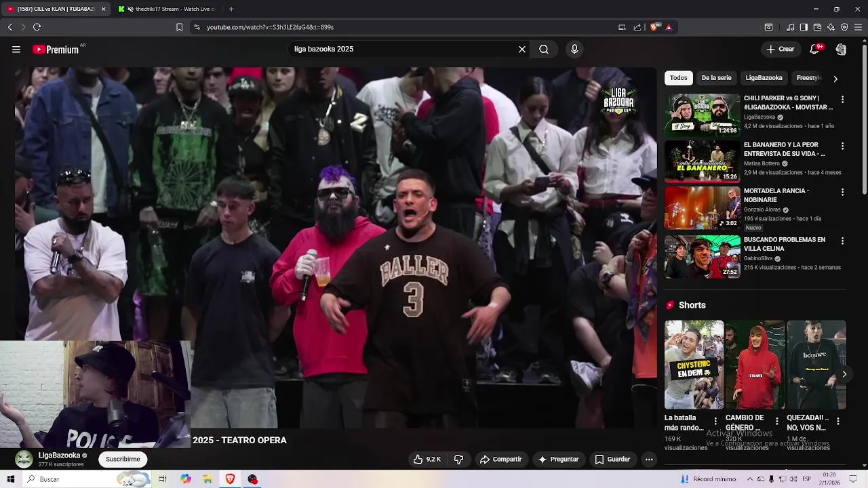Select the De la serie chip

tap(716, 78)
